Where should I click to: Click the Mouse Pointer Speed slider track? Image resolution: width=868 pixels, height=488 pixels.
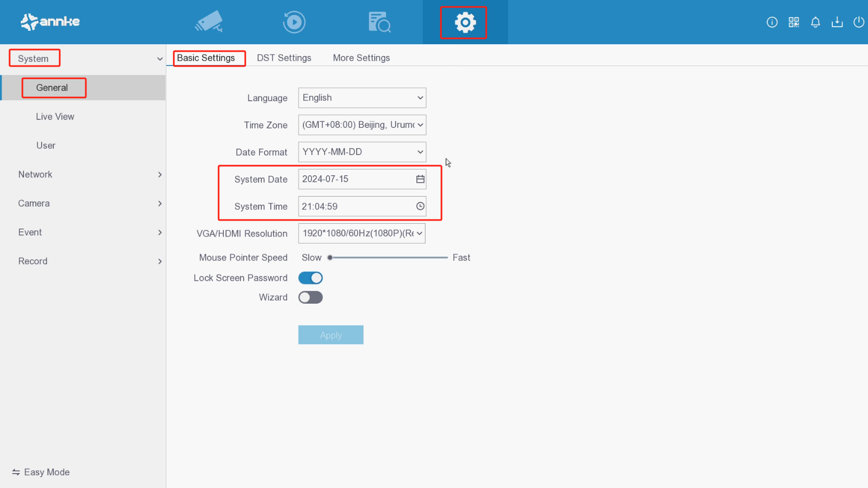[389, 257]
